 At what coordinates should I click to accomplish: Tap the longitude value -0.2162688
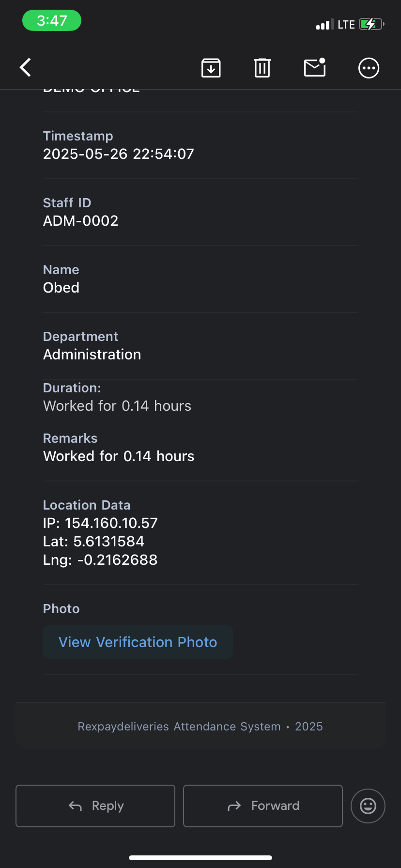[x=117, y=560]
